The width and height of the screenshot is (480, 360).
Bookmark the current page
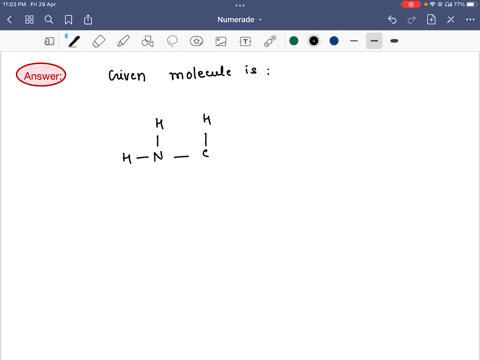pos(68,20)
